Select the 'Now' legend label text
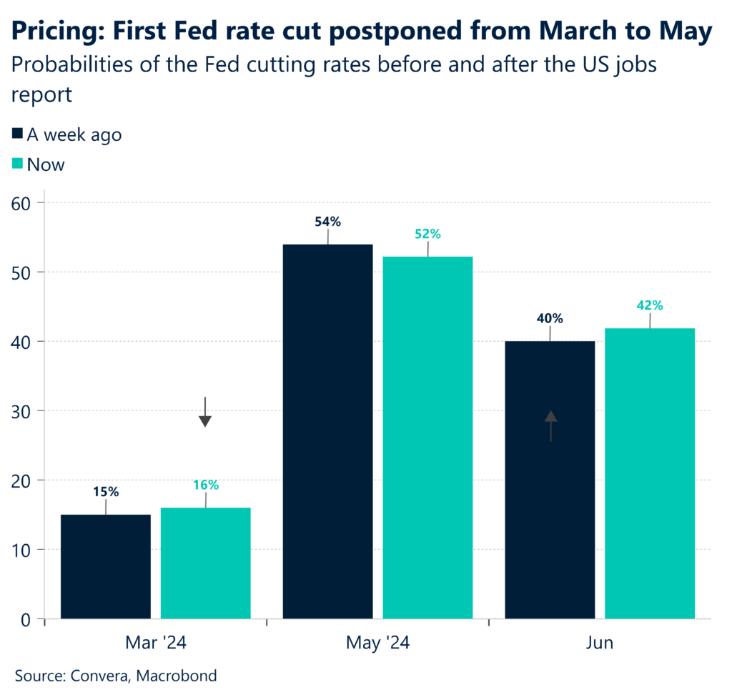The image size is (732, 700). (x=46, y=164)
